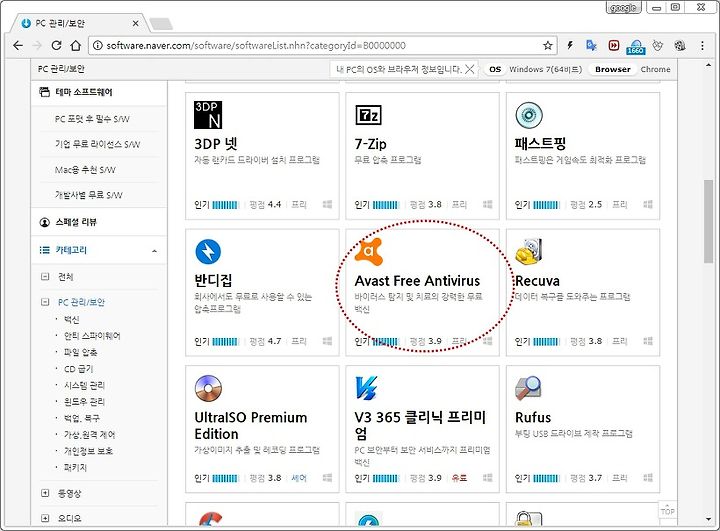The height and width of the screenshot is (531, 720).
Task: Open the Rufus magnifier icon
Action: point(528,388)
